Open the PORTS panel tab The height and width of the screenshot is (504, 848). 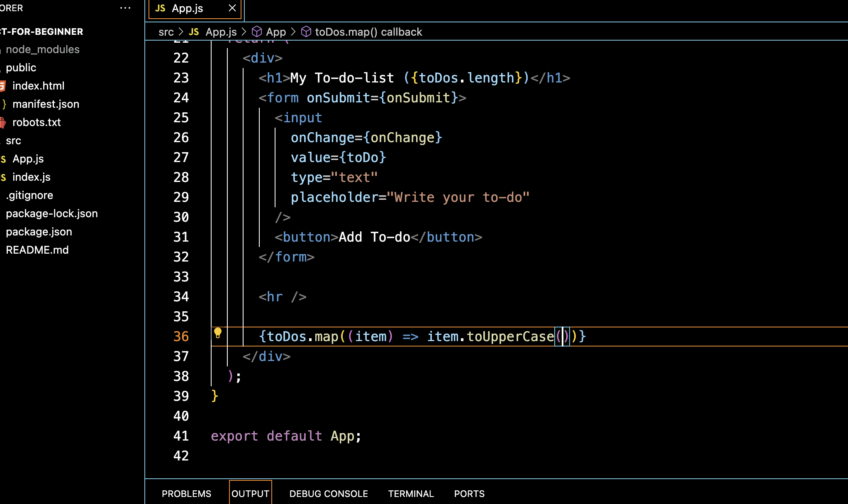(x=469, y=494)
